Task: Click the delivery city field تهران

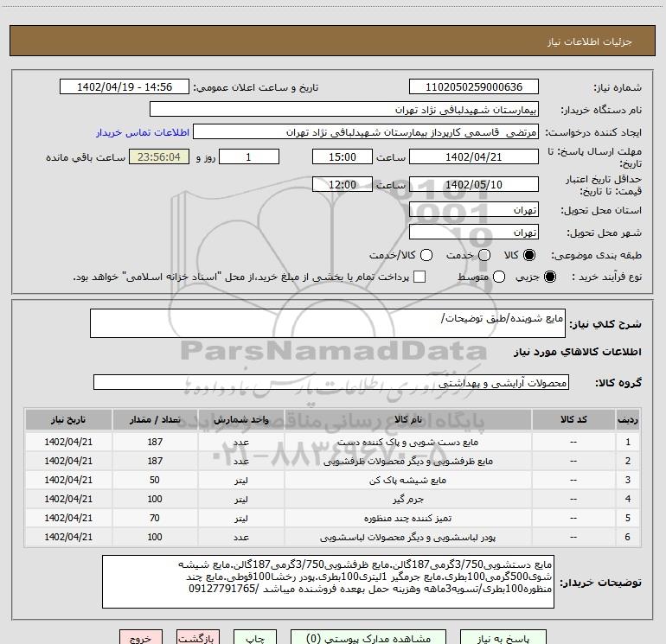Action: [x=474, y=232]
